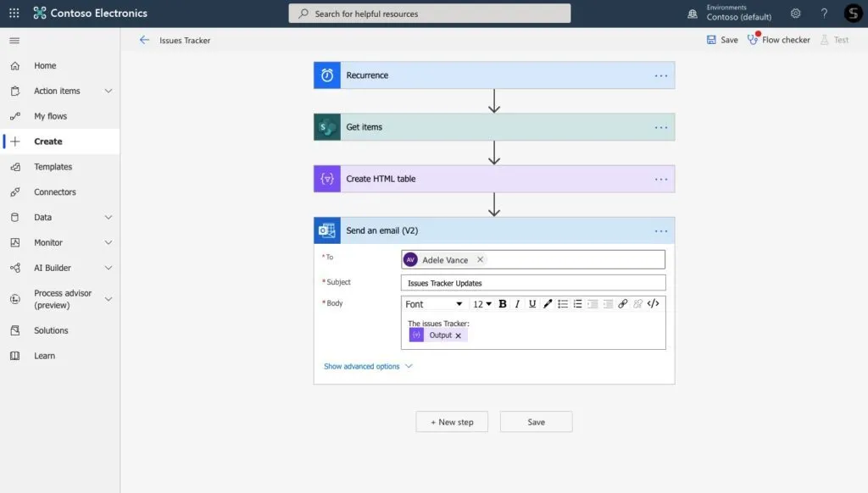Collapse the Send an email (V2) header
Screen dimensions: 868x493
pyautogui.click(x=494, y=230)
